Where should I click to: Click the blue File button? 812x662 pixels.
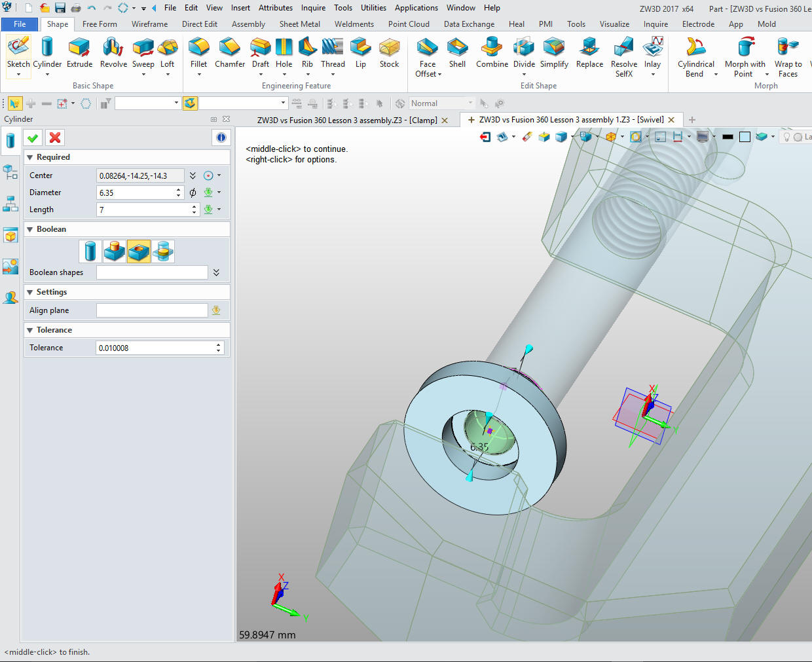point(20,24)
